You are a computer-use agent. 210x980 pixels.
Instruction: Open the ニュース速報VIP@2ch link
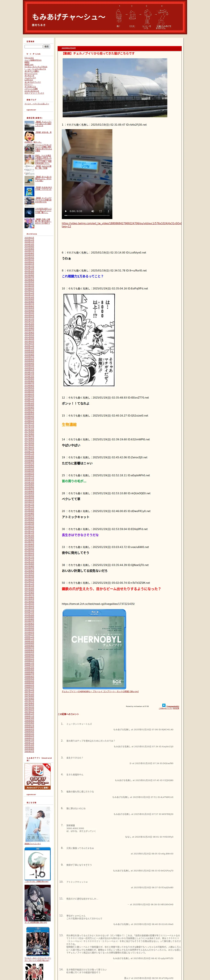[x=33, y=60]
